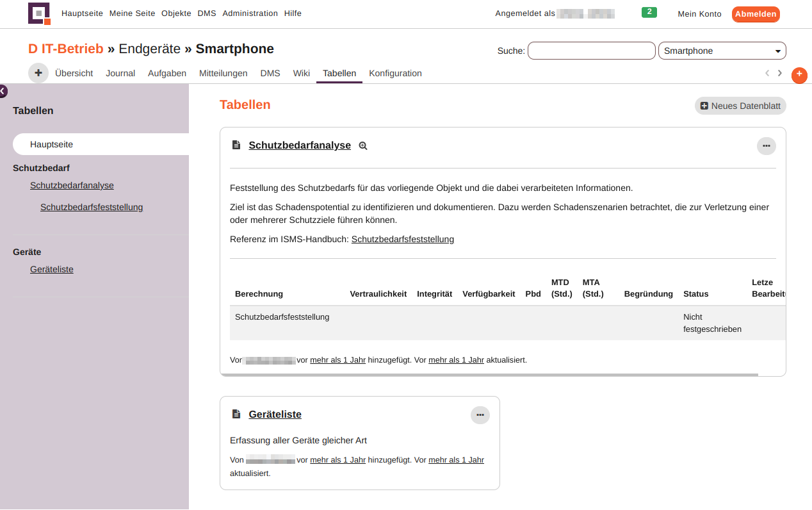Click the left chevron in the tab bar
Image resolution: width=812 pixels, height=510 pixels.
click(767, 73)
